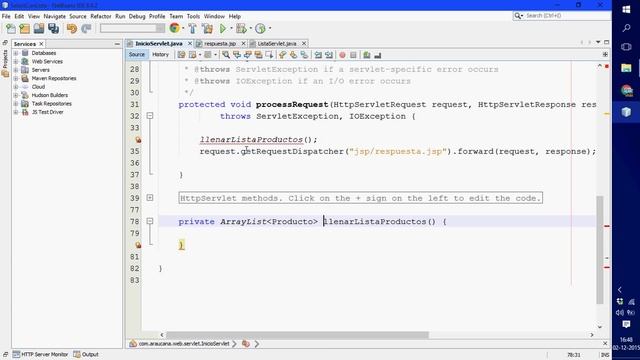Open the Output panel button
The height and width of the screenshot is (360, 640).
(x=86, y=354)
